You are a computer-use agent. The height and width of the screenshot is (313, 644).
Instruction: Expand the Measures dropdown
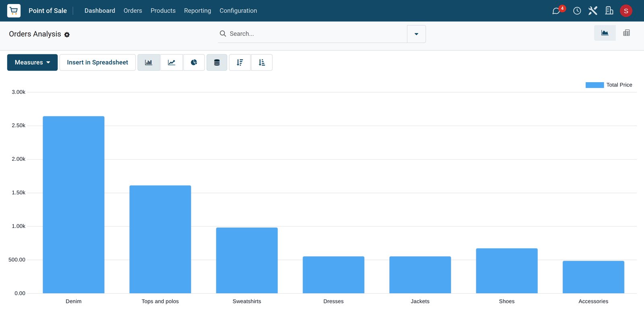click(32, 62)
